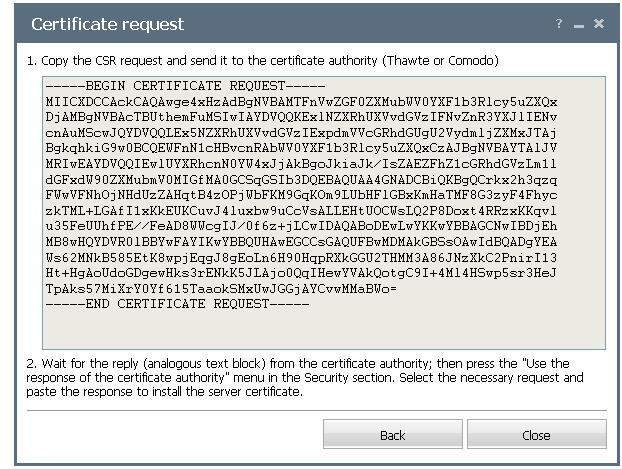Click the step 2 instruction about waiting for reply
This screenshot has height=469, width=622.
click(x=305, y=377)
